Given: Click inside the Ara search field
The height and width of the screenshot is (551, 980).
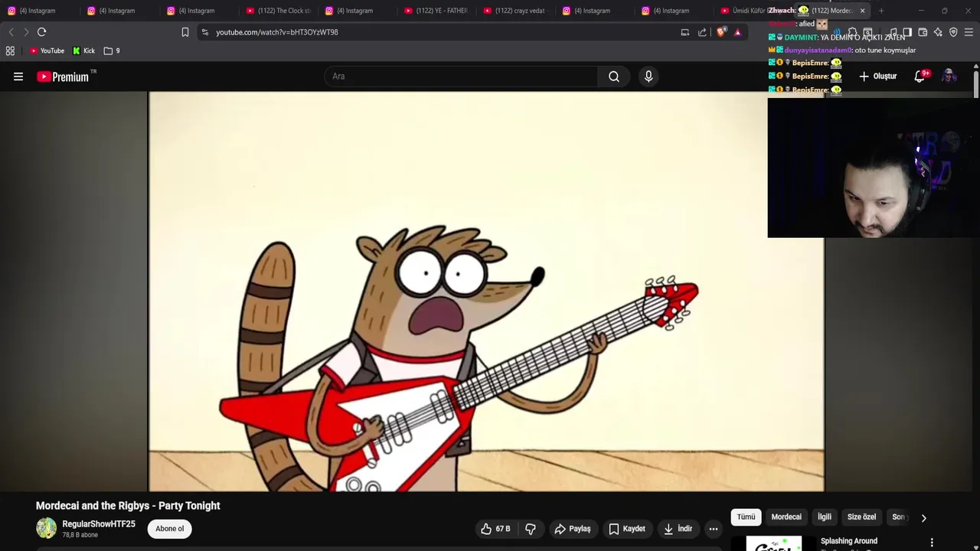Looking at the screenshot, I should (x=461, y=77).
